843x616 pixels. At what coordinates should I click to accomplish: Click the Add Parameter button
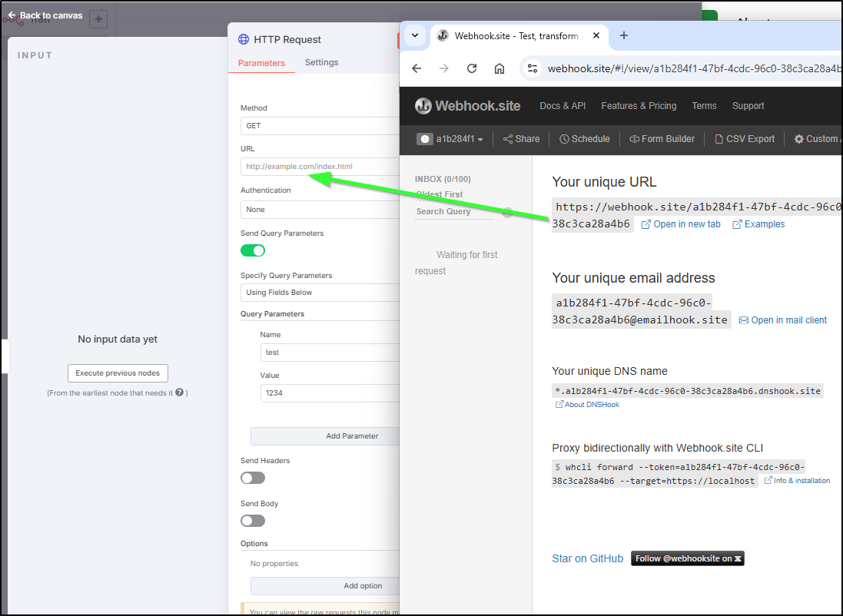(325, 436)
